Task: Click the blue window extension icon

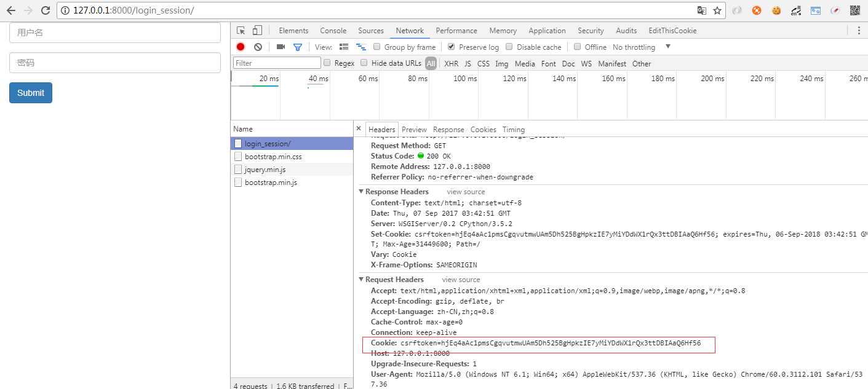Action: (x=816, y=10)
